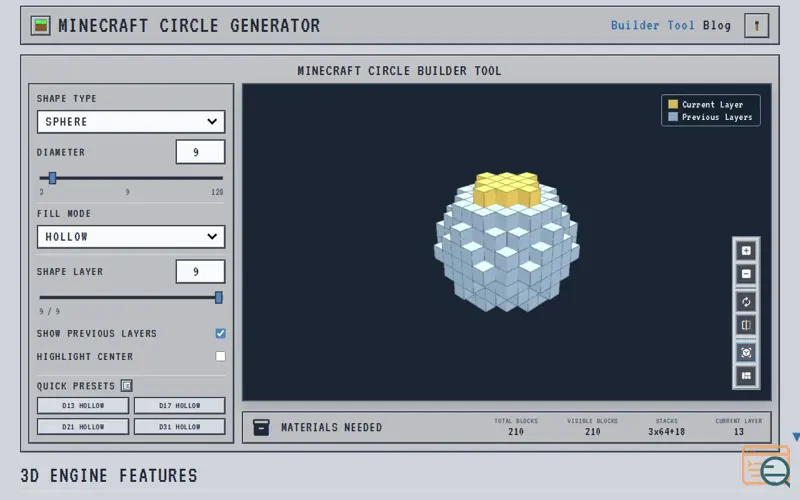
Task: Click the torch icon button in header
Action: (x=756, y=26)
